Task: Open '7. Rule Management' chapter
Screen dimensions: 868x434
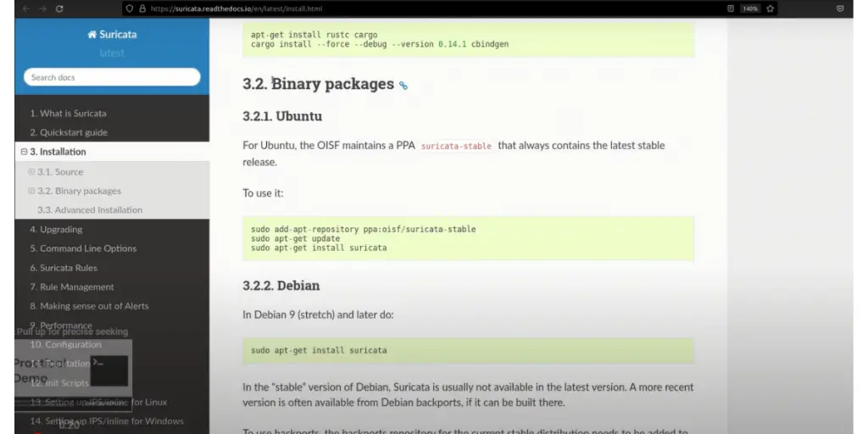Action: pyautogui.click(x=72, y=287)
